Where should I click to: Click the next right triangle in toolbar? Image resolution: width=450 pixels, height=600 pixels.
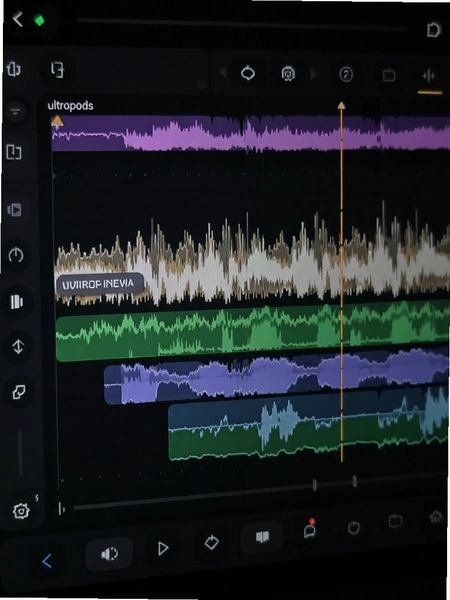313,73
